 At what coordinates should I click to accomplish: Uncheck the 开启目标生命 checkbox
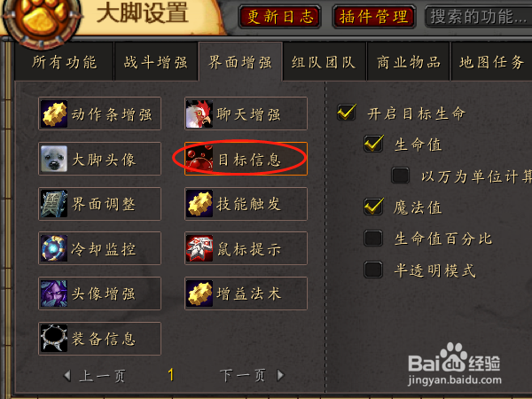pos(347,113)
